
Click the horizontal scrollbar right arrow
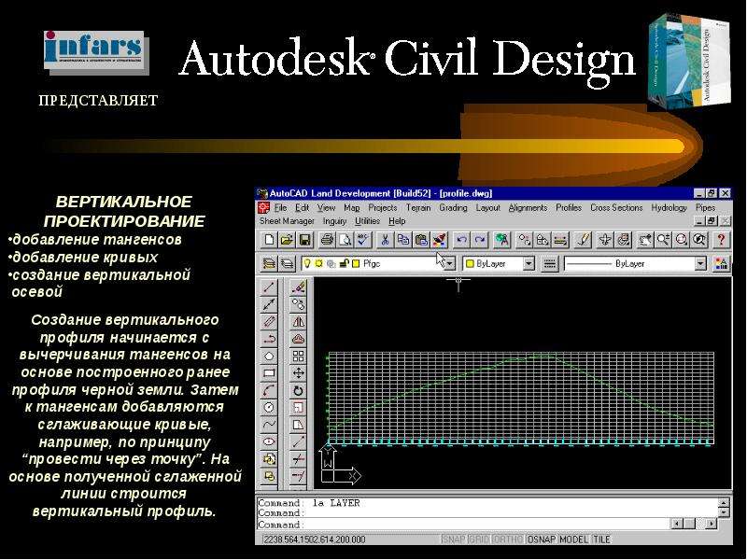(x=711, y=525)
